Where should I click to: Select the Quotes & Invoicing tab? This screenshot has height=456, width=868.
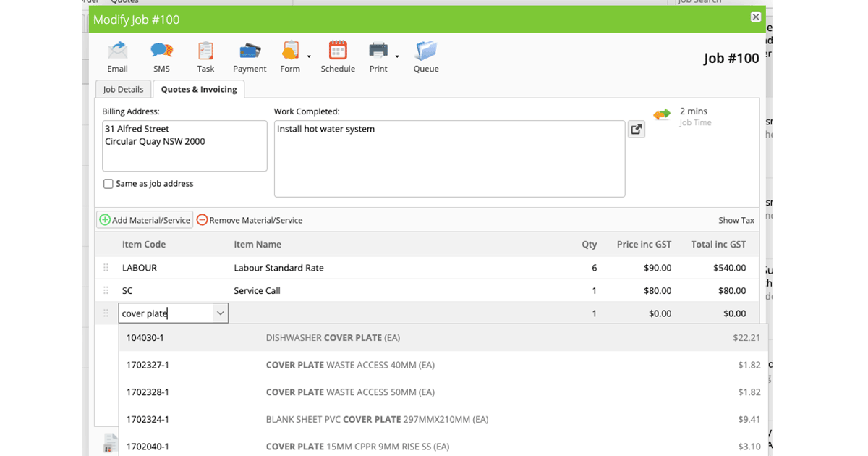pyautogui.click(x=199, y=89)
